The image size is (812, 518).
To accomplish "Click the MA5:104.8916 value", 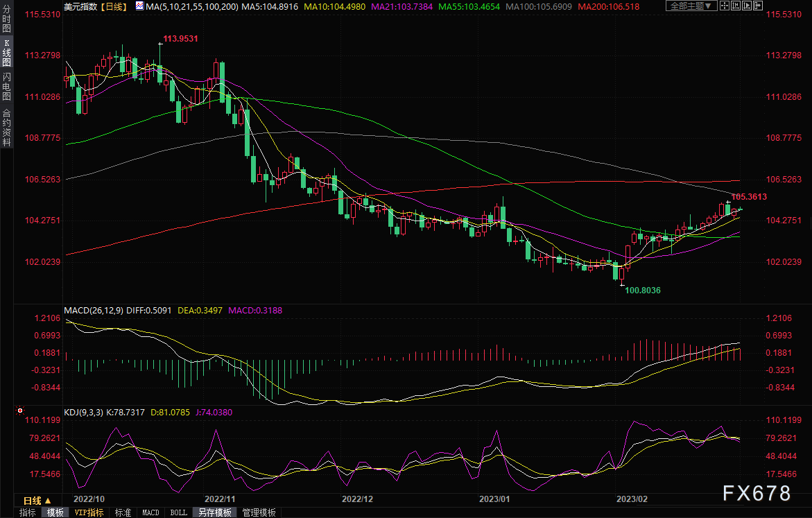I will tap(270, 7).
